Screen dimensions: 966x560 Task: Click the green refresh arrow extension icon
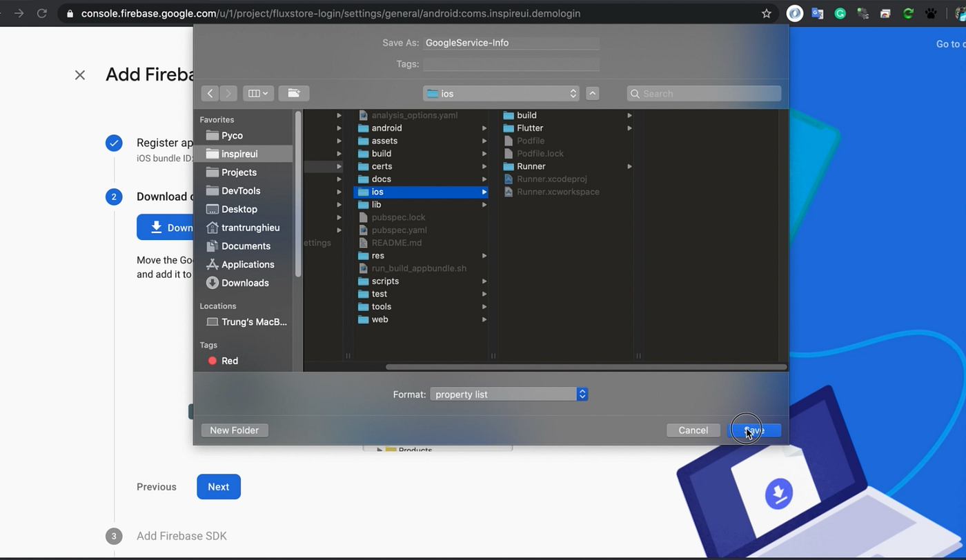pos(908,13)
